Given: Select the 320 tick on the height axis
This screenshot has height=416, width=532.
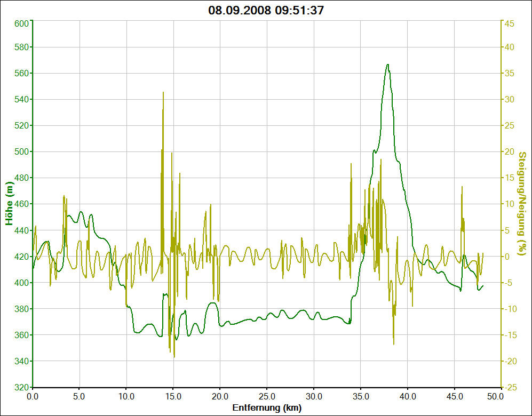Looking at the screenshot, I should [x=21, y=387].
